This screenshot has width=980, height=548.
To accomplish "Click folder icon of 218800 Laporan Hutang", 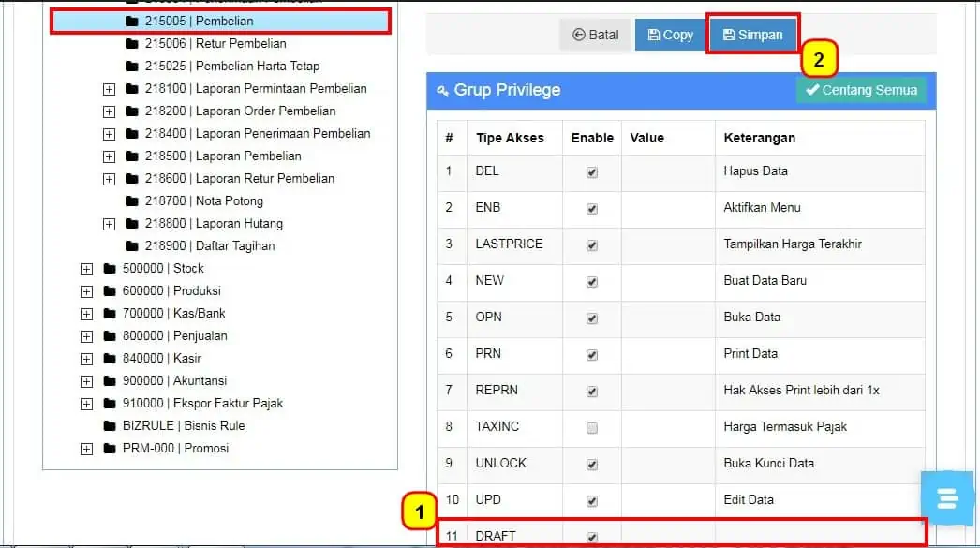I will click(x=132, y=224).
